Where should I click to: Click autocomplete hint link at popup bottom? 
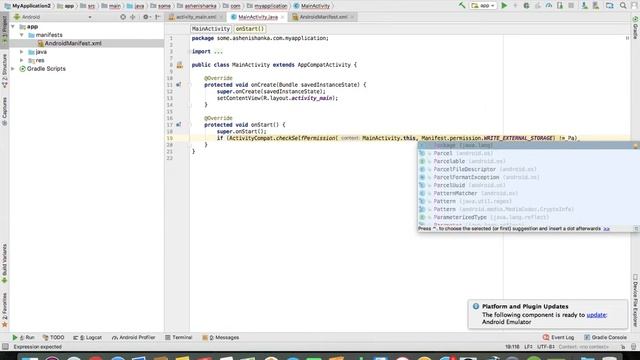click(606, 229)
